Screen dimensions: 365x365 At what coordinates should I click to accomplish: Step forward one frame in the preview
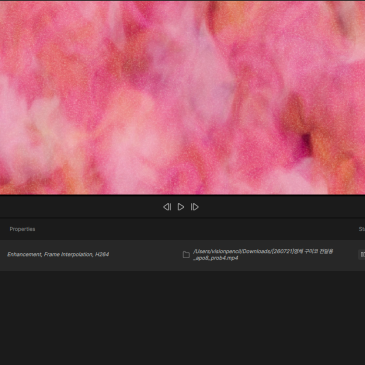195,207
